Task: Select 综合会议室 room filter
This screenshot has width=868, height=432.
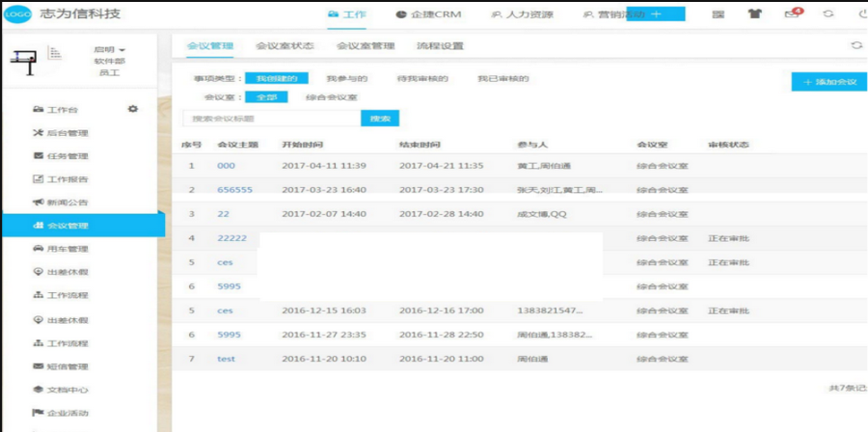Action: coord(331,97)
